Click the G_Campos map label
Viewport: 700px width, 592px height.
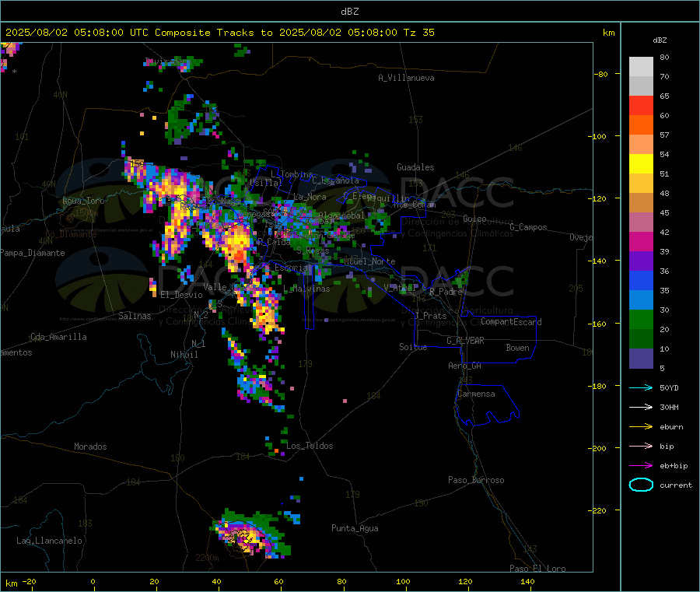click(528, 227)
